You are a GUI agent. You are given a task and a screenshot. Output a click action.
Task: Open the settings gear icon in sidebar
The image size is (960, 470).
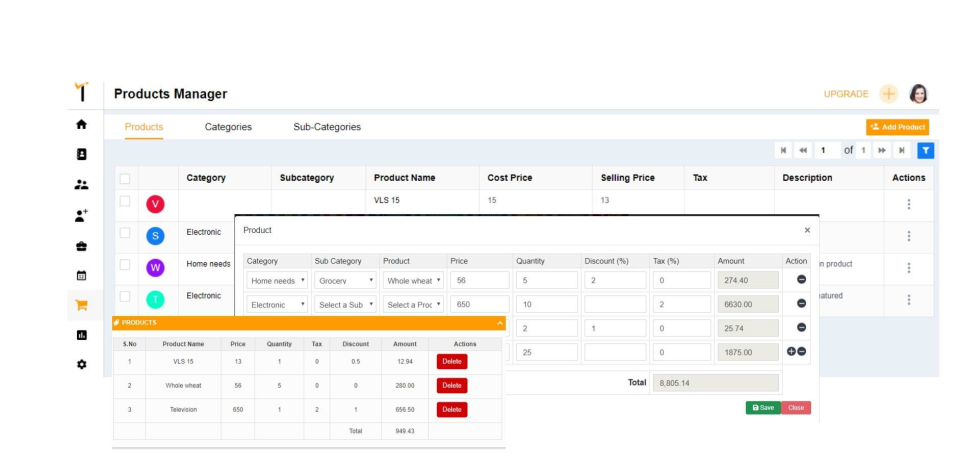point(81,364)
